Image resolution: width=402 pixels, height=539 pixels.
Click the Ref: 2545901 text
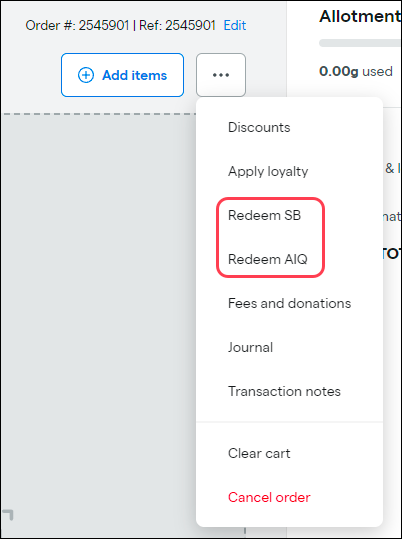177,25
